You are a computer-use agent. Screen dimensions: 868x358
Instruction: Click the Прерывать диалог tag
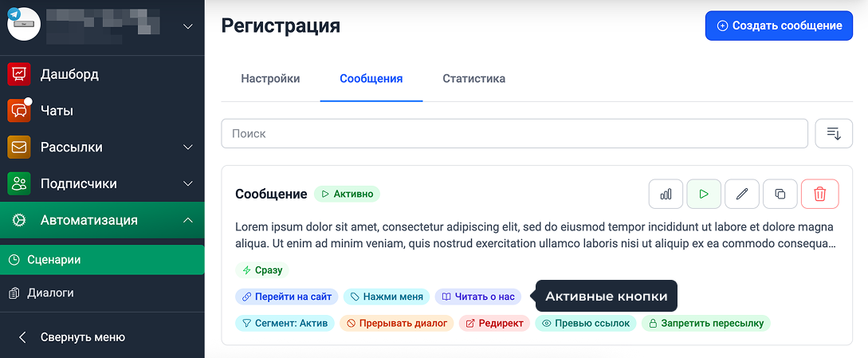pos(397,323)
